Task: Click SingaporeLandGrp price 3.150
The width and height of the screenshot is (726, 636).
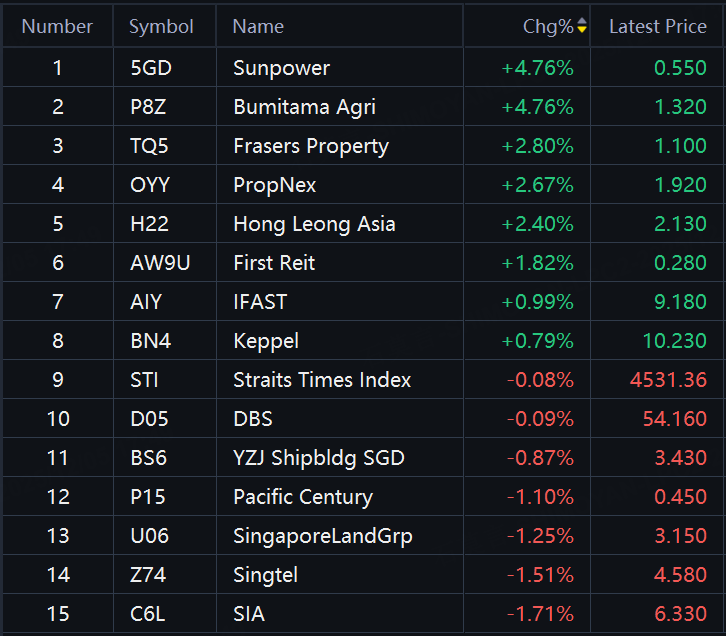Action: pyautogui.click(x=680, y=536)
